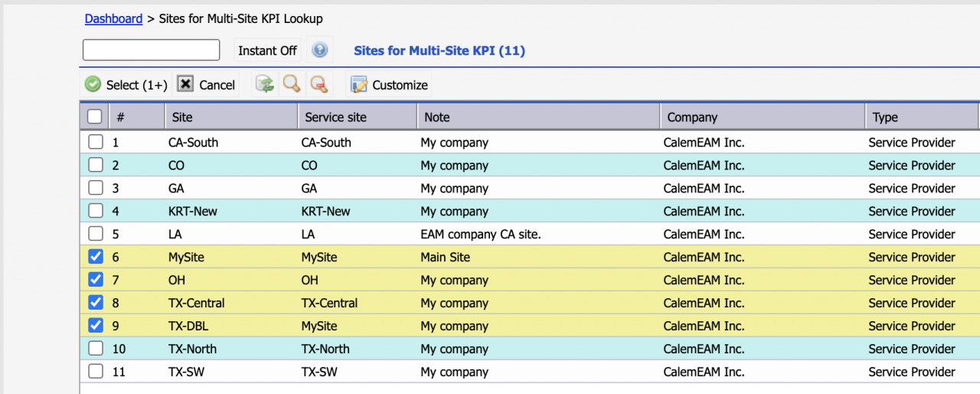
Task: Check the LA row checkbox
Action: pyautogui.click(x=95, y=234)
